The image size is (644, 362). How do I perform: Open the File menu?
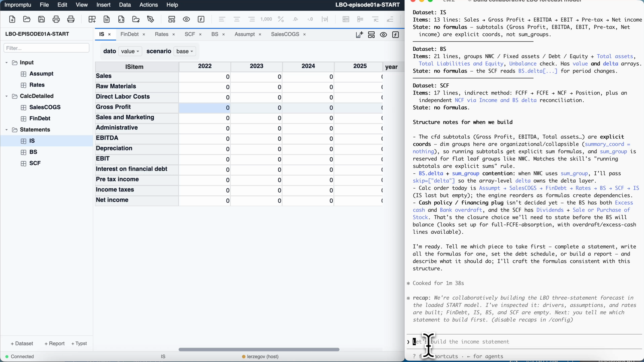[x=44, y=5]
